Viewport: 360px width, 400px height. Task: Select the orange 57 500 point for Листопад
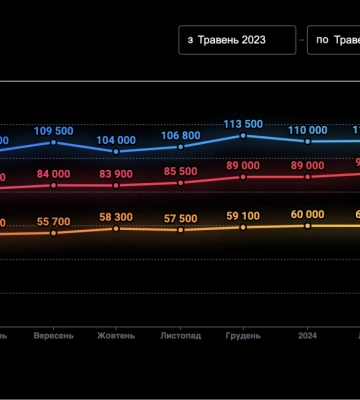180,230
